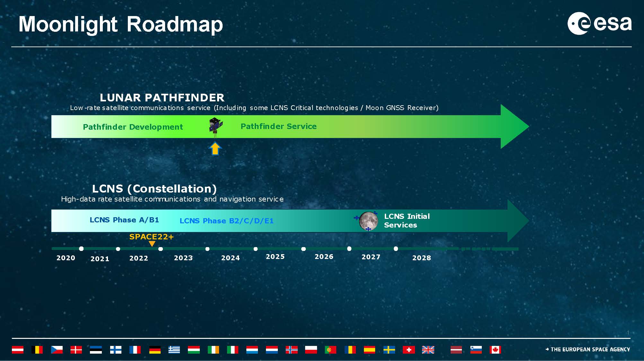The image size is (644, 361).
Task: Click the slide page number 1
Action: [x=628, y=333]
